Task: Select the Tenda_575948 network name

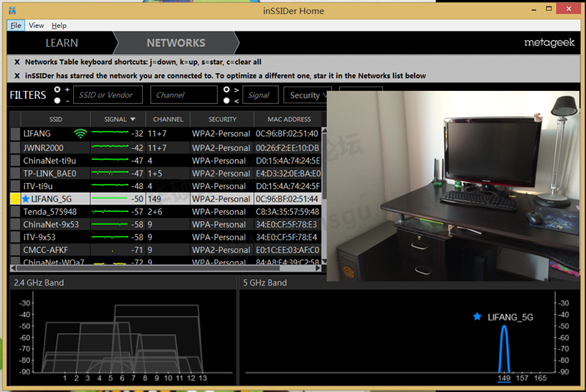Action: (50, 212)
